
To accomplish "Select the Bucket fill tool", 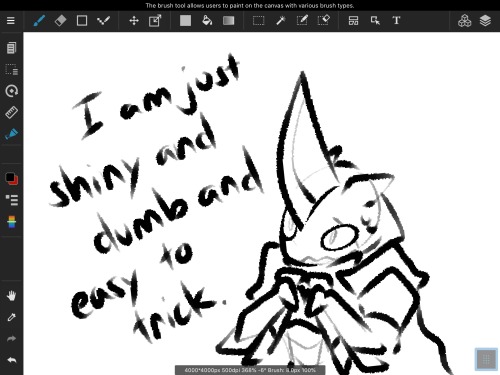I will (x=207, y=21).
